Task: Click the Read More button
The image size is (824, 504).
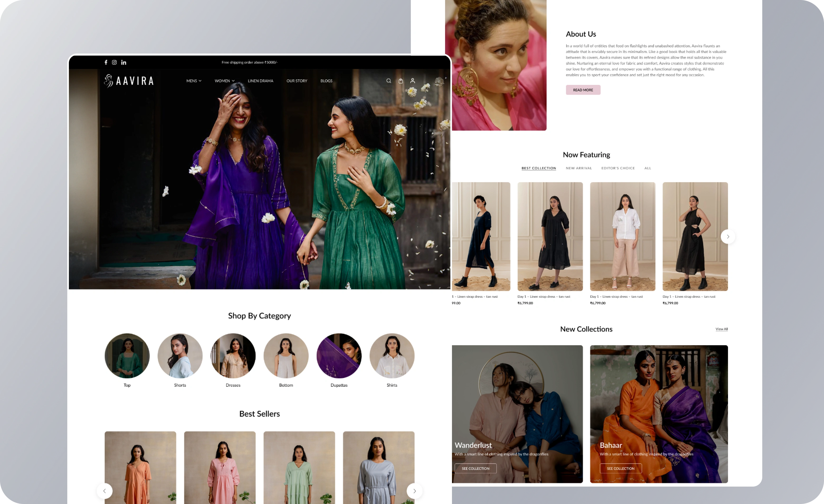Action: 583,90
